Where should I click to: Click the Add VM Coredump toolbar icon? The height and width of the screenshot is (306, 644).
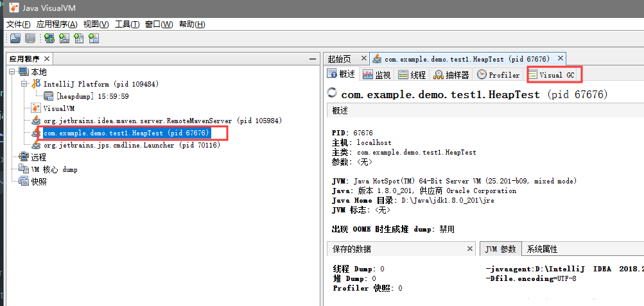point(79,38)
